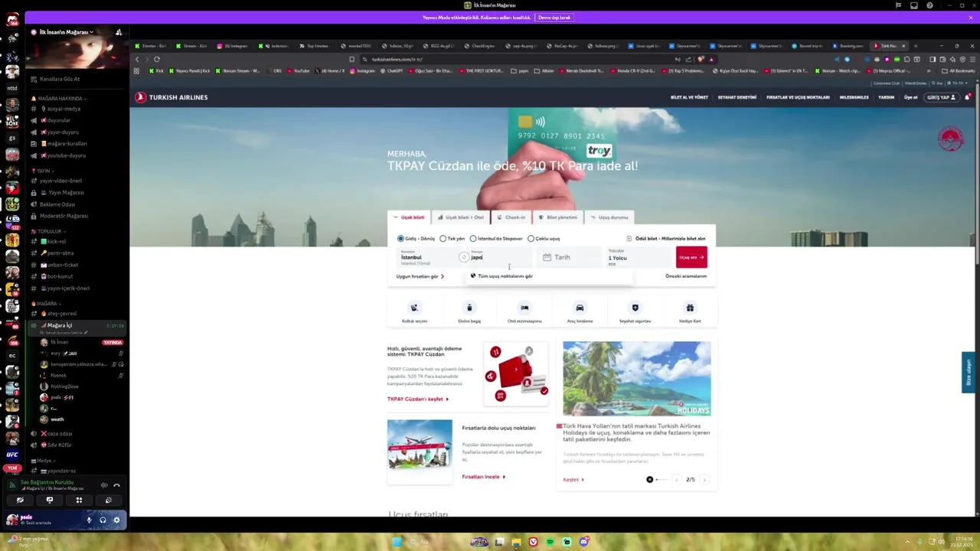Click TKPAY Cüzdan'ı keşfet link
The width and height of the screenshot is (980, 551).
[x=418, y=399]
